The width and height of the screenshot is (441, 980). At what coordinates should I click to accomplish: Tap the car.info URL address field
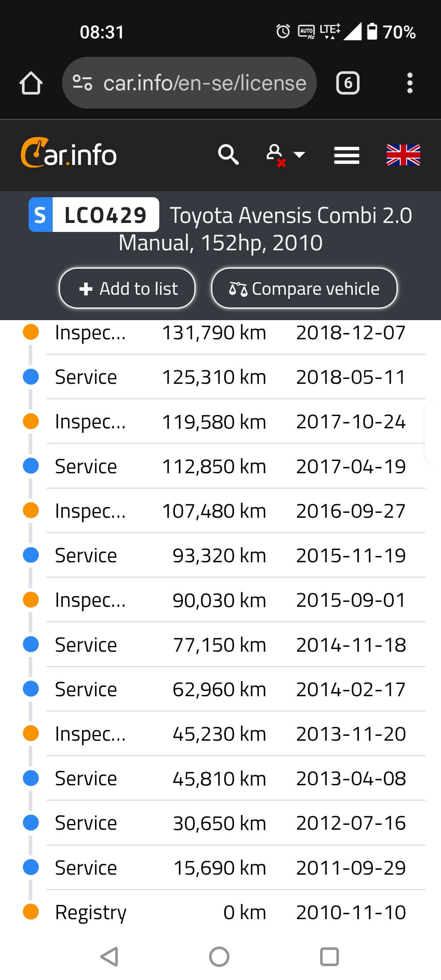[x=204, y=83]
